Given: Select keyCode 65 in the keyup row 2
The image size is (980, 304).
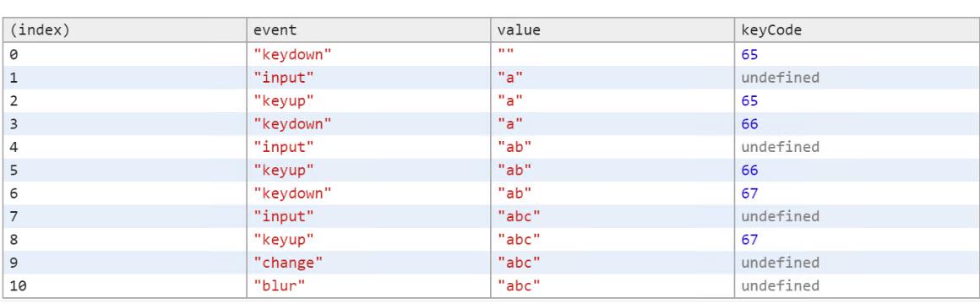Looking at the screenshot, I should coord(749,100).
